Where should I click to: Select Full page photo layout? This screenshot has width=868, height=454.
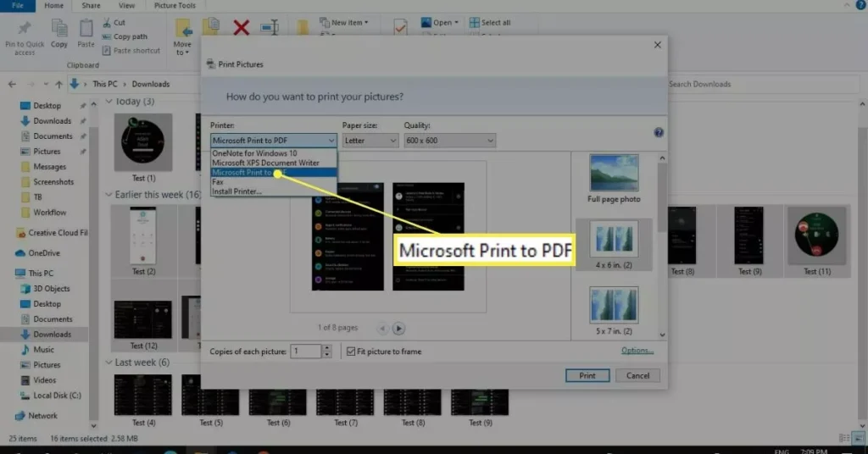614,179
